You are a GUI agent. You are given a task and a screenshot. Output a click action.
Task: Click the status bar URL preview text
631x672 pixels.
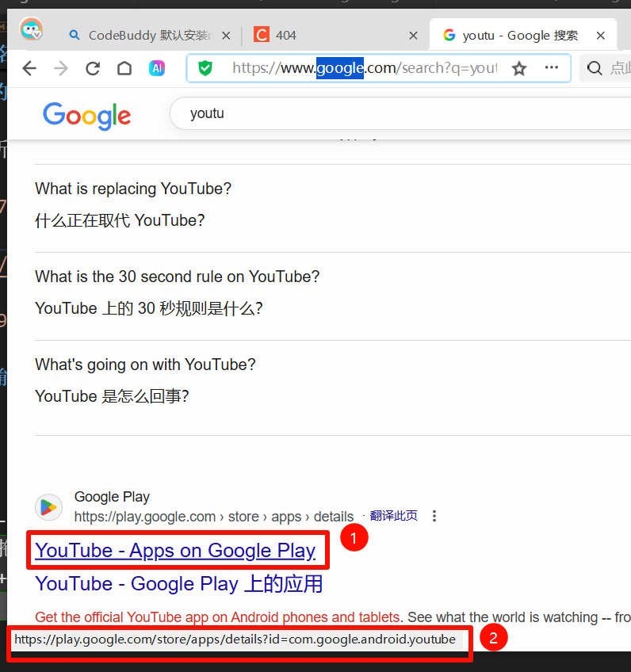click(x=235, y=640)
